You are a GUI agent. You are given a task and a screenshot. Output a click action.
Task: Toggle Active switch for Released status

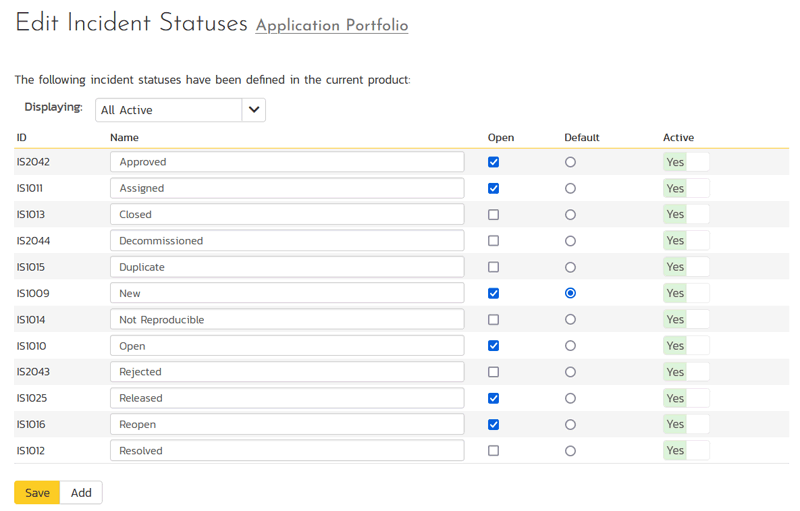pos(686,398)
